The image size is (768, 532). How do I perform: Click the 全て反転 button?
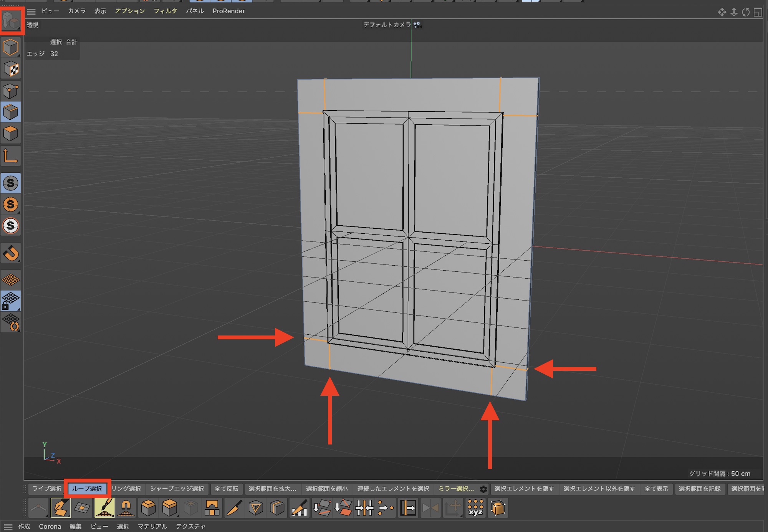tap(226, 489)
